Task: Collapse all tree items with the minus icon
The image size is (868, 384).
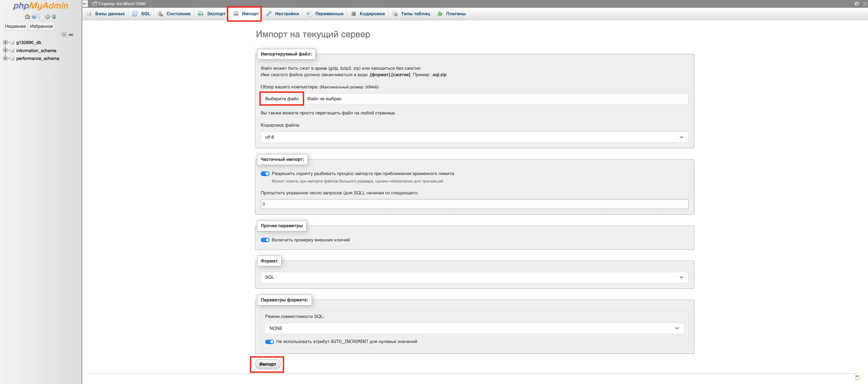Action: coord(64,35)
